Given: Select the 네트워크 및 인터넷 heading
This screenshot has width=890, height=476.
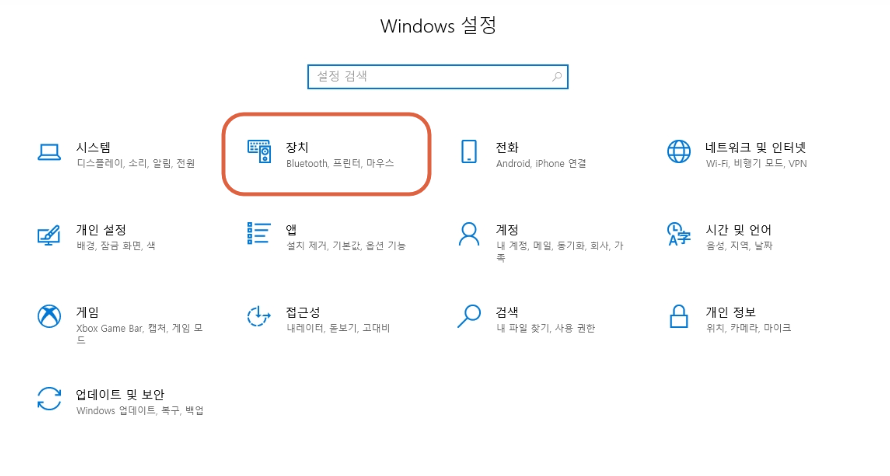Looking at the screenshot, I should pyautogui.click(x=755, y=148).
